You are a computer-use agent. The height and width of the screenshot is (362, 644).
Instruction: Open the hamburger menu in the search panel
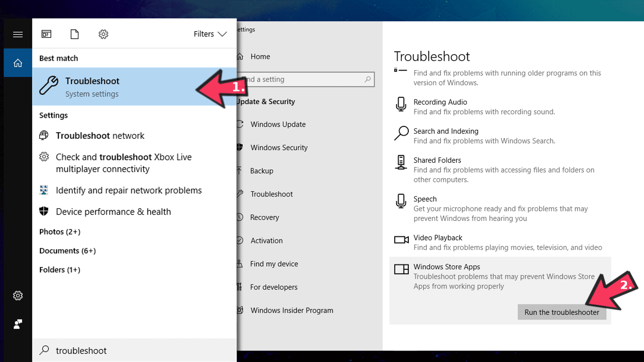coord(18,34)
